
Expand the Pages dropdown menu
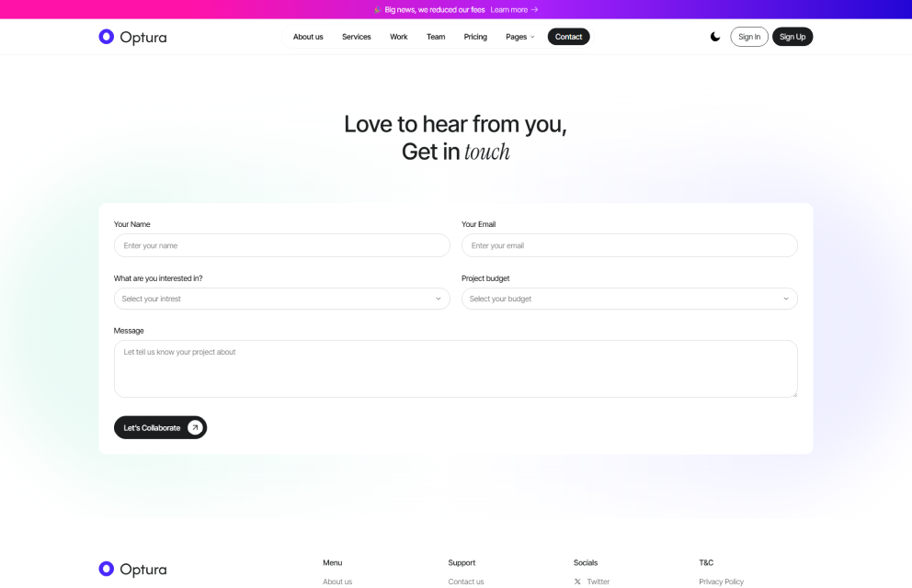[519, 37]
